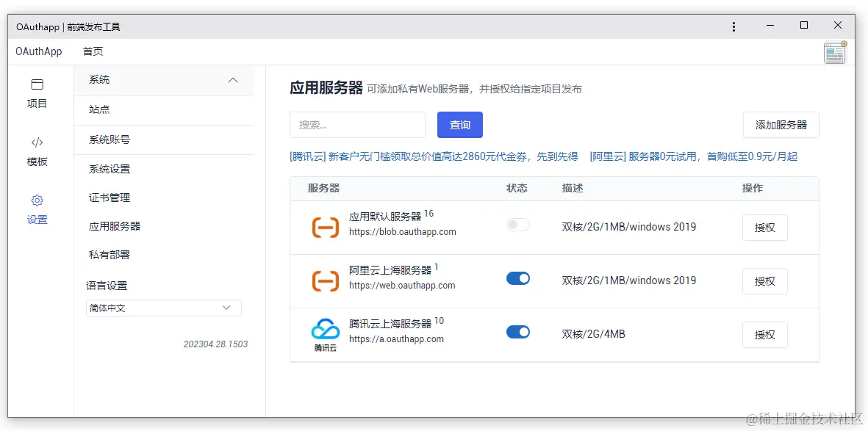Click the 应用默认服务器 name text
Screen dimensions: 868x431
[385, 216]
